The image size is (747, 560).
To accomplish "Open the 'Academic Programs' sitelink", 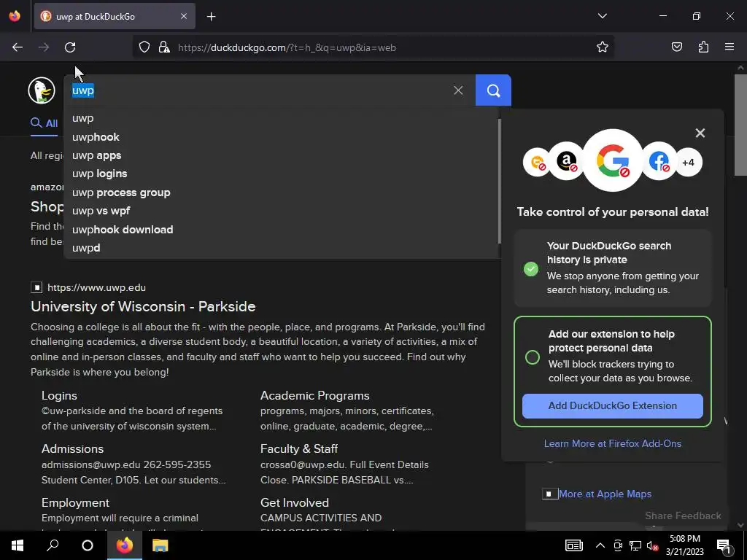I will [x=315, y=396].
